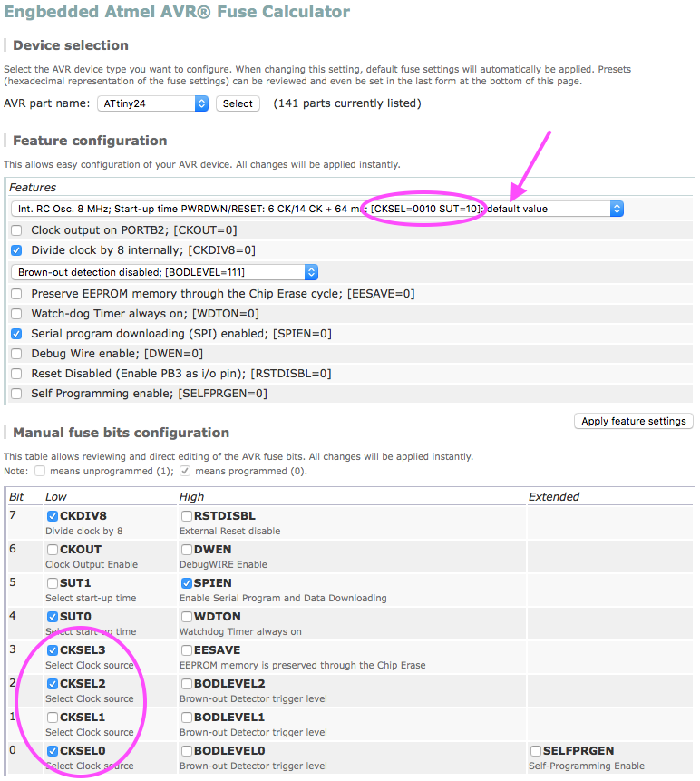This screenshot has height=781, width=700.
Task: Check the BODLEVEL1 fuse bit
Action: [187, 718]
